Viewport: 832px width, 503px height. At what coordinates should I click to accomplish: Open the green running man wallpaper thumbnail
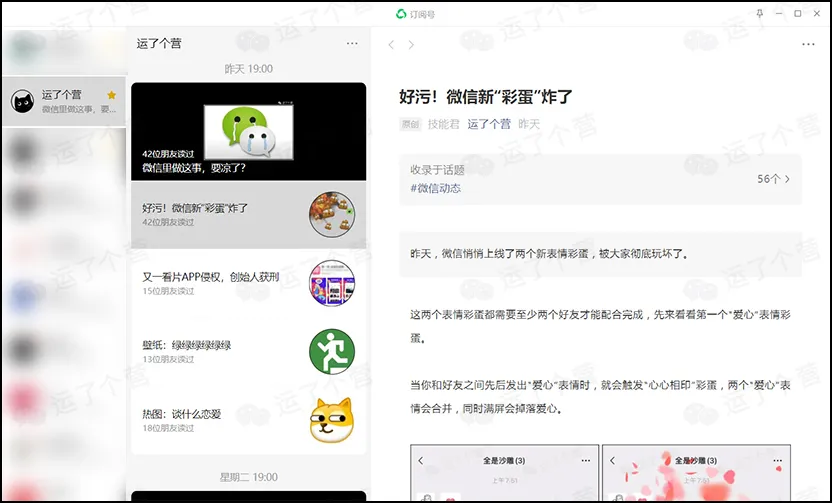[x=332, y=352]
